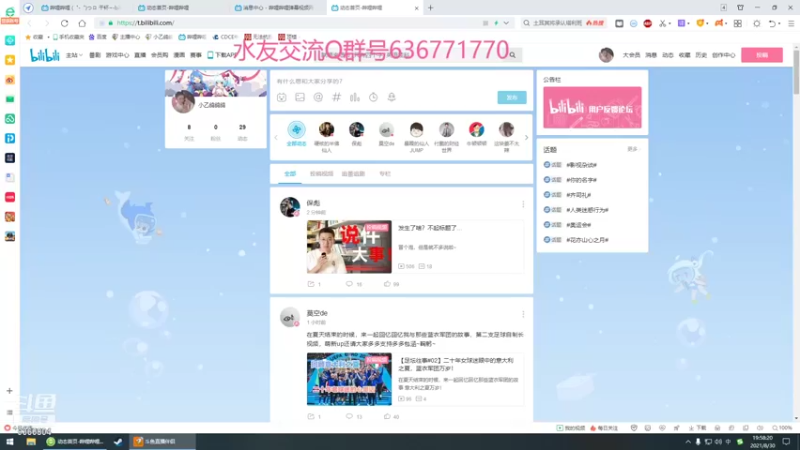800x450 pixels.
Task: Click the red ABP adblock extension icon
Action: (x=647, y=23)
